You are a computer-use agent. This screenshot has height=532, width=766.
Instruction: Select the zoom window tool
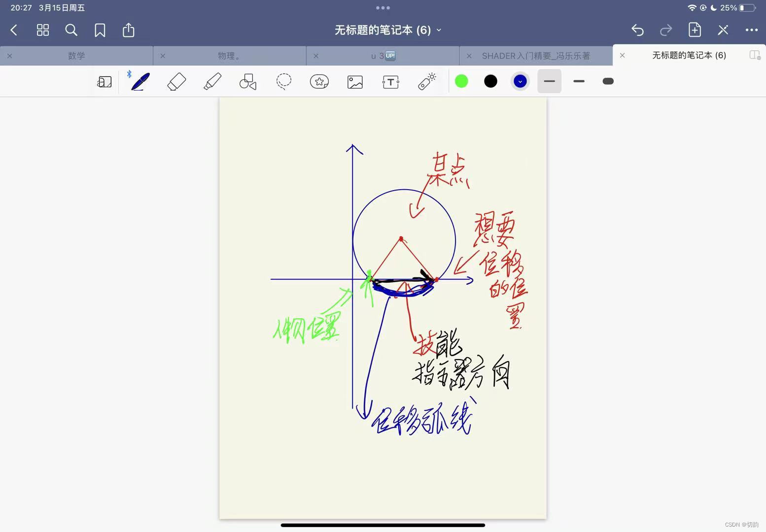(x=104, y=82)
